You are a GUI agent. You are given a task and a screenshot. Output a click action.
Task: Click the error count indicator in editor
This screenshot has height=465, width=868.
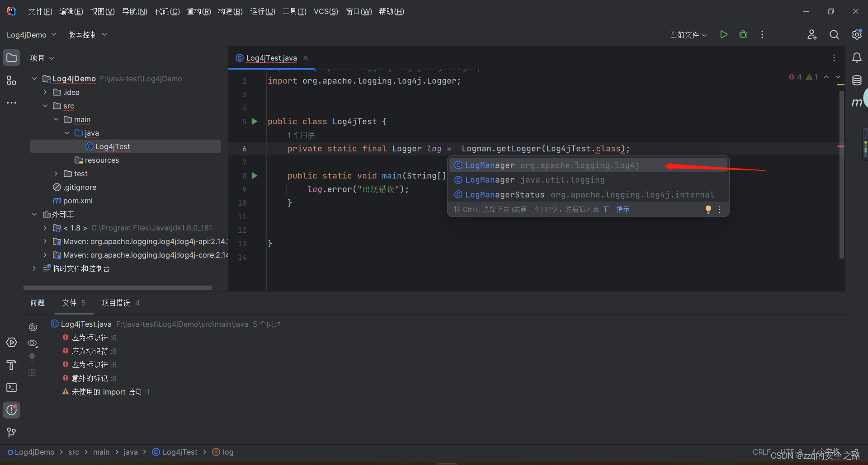point(795,77)
